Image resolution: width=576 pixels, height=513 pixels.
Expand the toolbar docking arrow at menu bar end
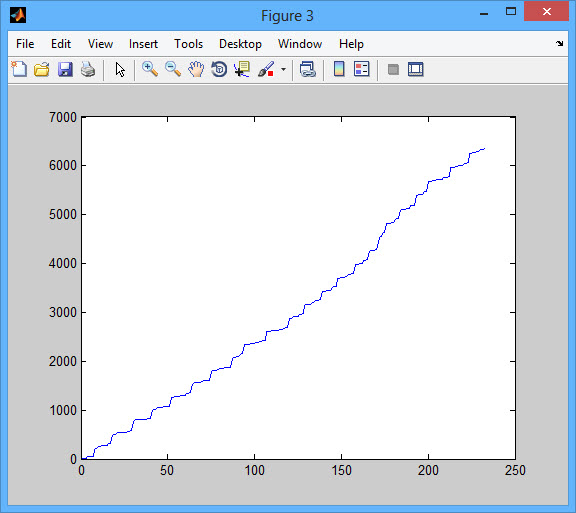pos(559,44)
